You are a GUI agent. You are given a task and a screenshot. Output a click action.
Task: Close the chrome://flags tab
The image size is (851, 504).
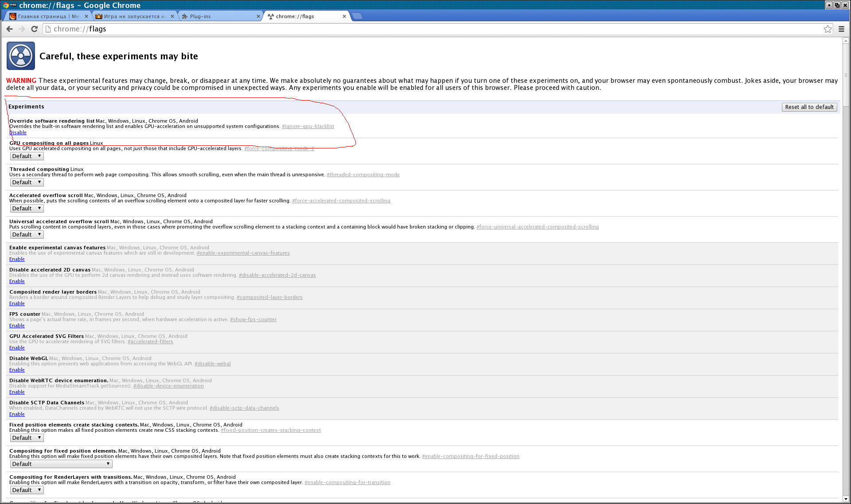344,16
